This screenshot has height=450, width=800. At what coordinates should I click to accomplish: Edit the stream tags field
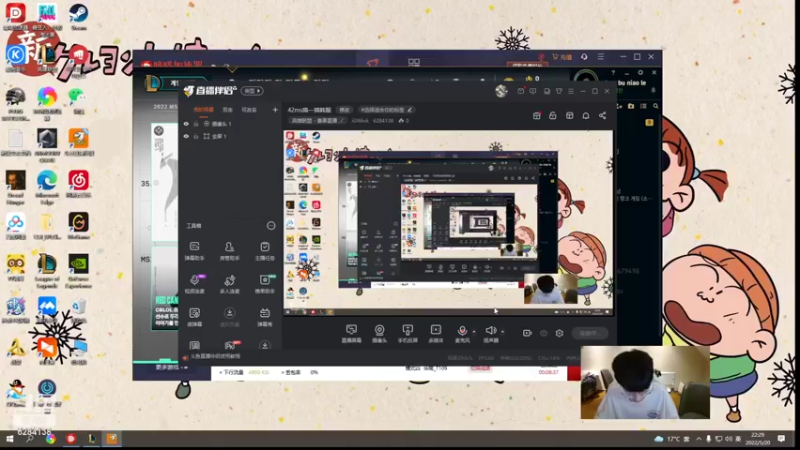pos(386,110)
